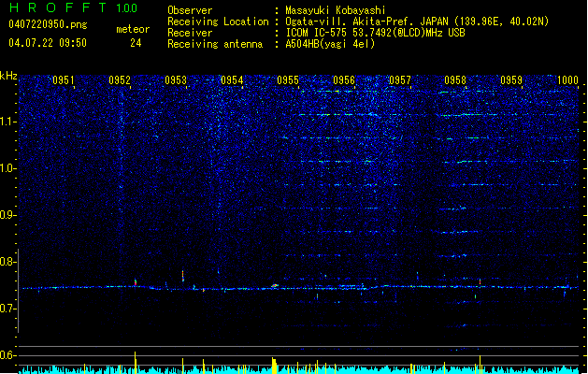Click the 'Observer' field label
588x374 pixels.
click(190, 10)
